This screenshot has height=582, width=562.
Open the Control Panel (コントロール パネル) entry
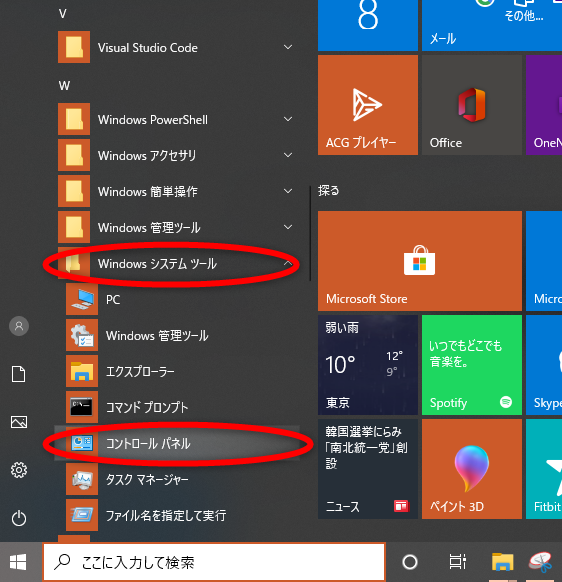[177, 443]
